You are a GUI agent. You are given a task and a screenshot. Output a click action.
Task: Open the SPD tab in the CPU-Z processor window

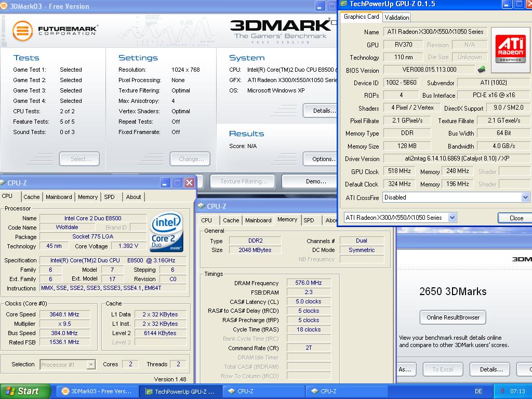click(x=109, y=197)
